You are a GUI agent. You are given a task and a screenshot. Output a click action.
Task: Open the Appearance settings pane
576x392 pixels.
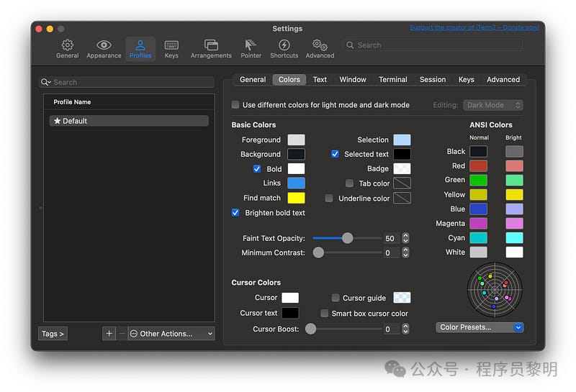(x=104, y=49)
